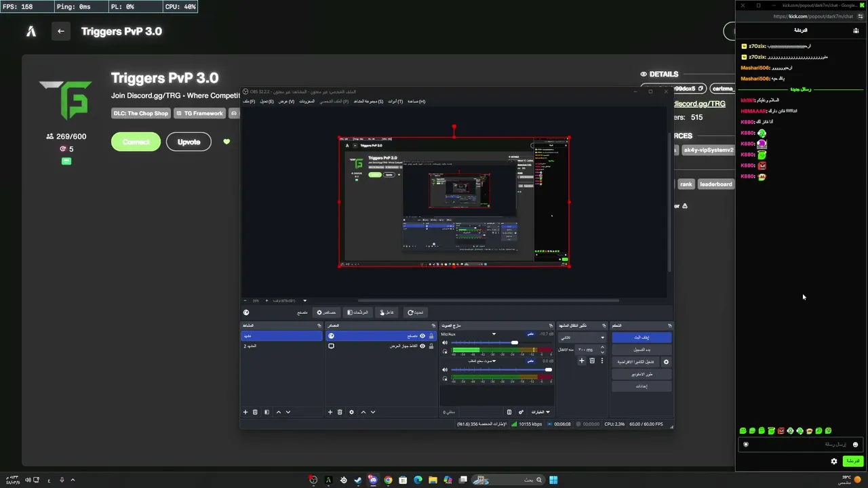Toggle lock on the display capture source

pyautogui.click(x=431, y=346)
